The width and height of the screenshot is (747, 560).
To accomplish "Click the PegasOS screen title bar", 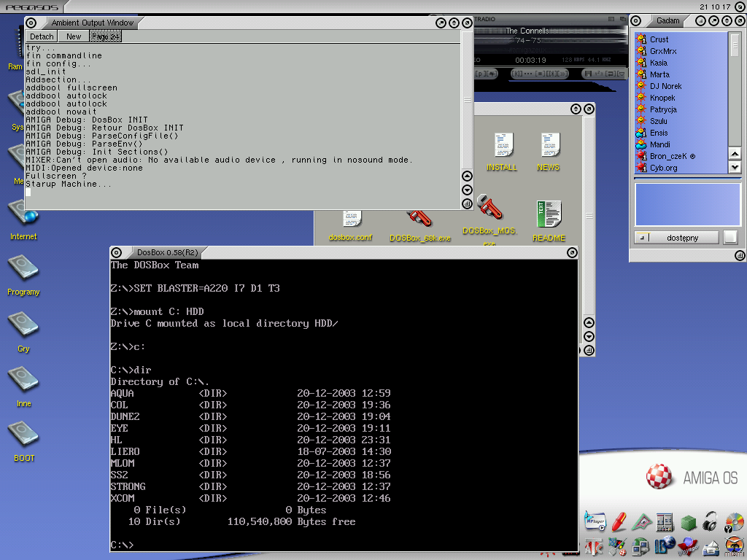I will click(373, 6).
